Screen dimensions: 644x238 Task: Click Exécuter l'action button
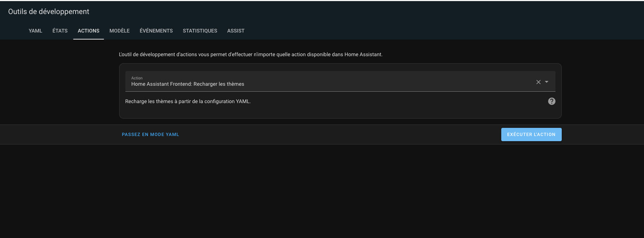coord(531,135)
